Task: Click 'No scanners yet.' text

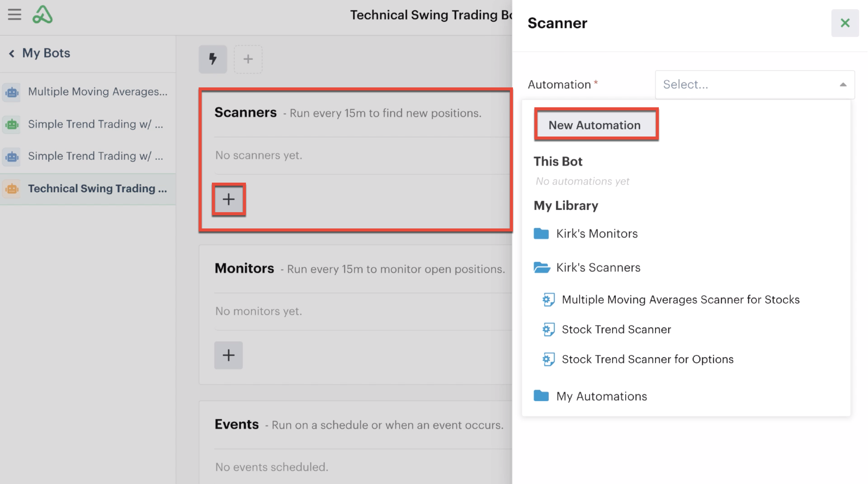Action: click(259, 156)
